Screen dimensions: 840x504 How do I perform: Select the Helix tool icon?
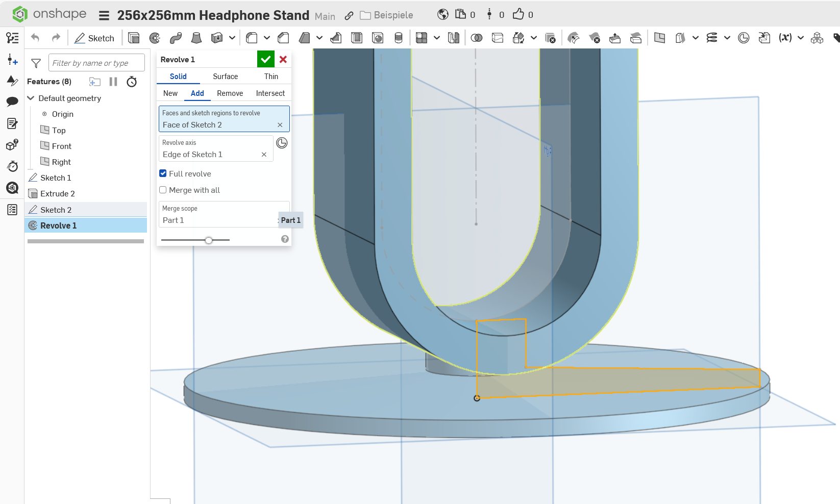pyautogui.click(x=712, y=38)
